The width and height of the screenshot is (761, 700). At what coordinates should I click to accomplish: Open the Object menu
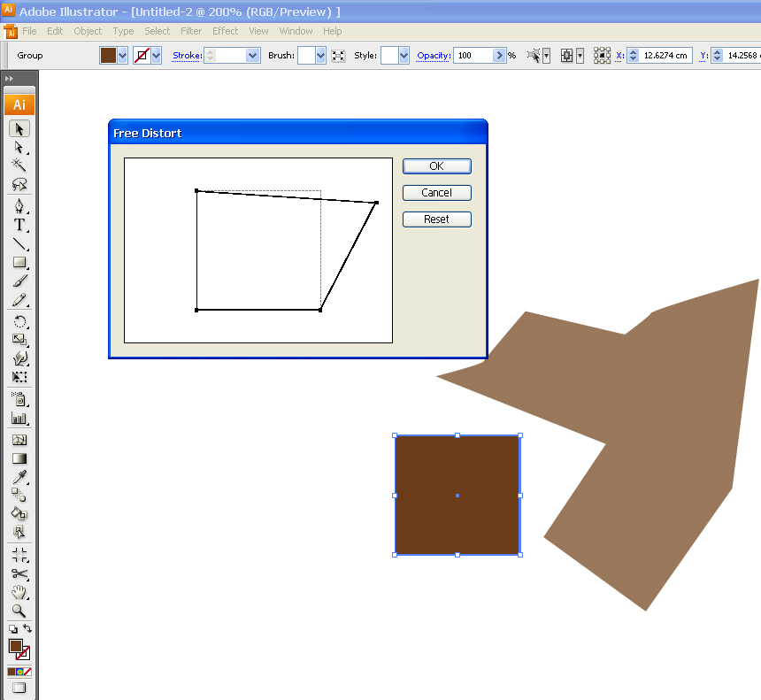tap(88, 31)
